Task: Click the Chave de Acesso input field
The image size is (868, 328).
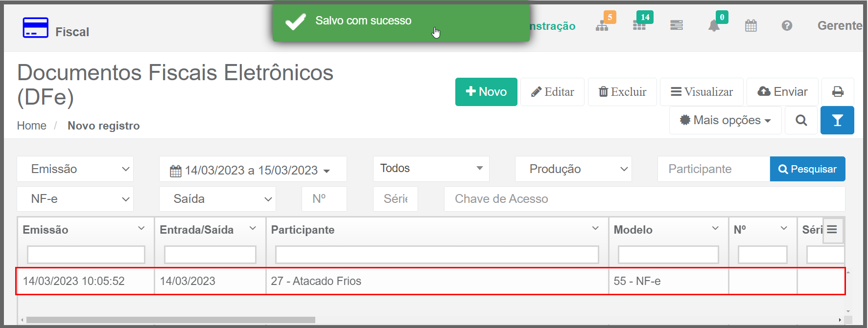Action: coord(644,199)
